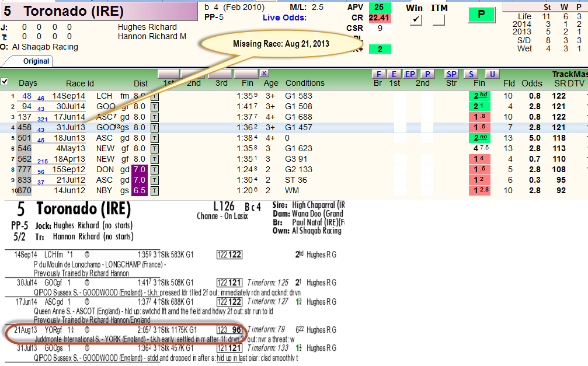The image size is (588, 366).
Task: Click the T icon in the 30Jul14 row
Action: tap(155, 107)
